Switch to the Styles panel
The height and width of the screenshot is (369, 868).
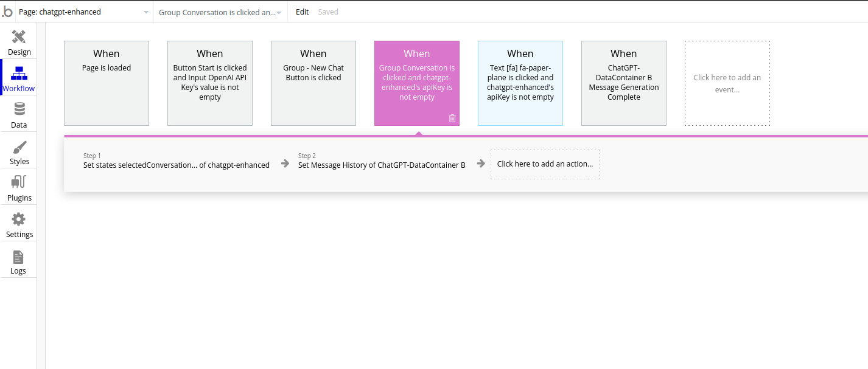coord(19,150)
